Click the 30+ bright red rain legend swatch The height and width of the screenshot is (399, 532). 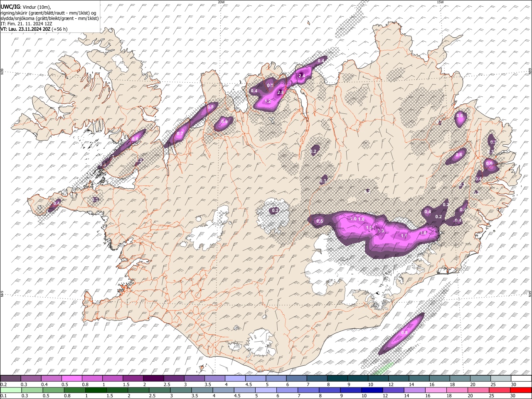coord(521,390)
